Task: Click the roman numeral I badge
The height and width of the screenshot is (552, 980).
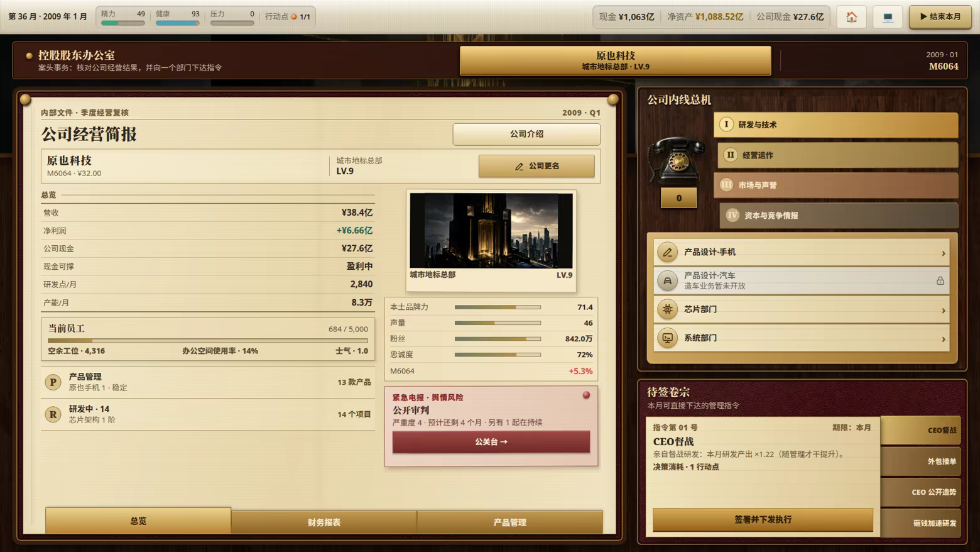Action: [x=726, y=124]
